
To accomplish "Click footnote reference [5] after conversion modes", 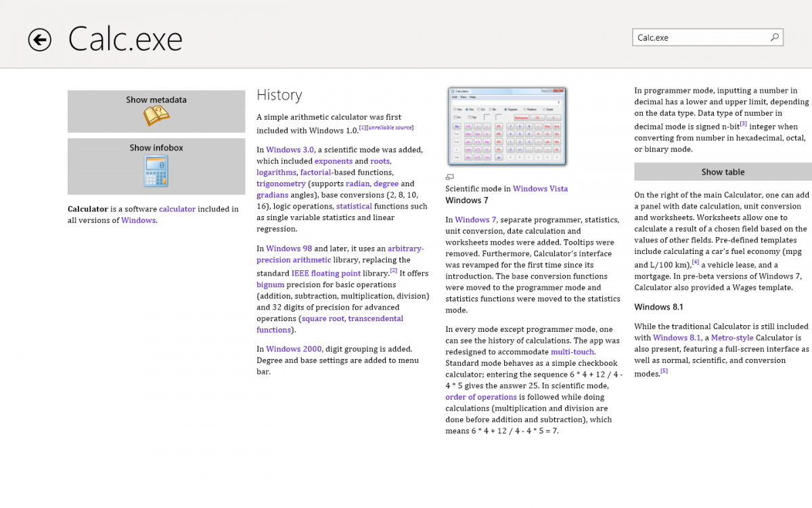I will 664,371.
